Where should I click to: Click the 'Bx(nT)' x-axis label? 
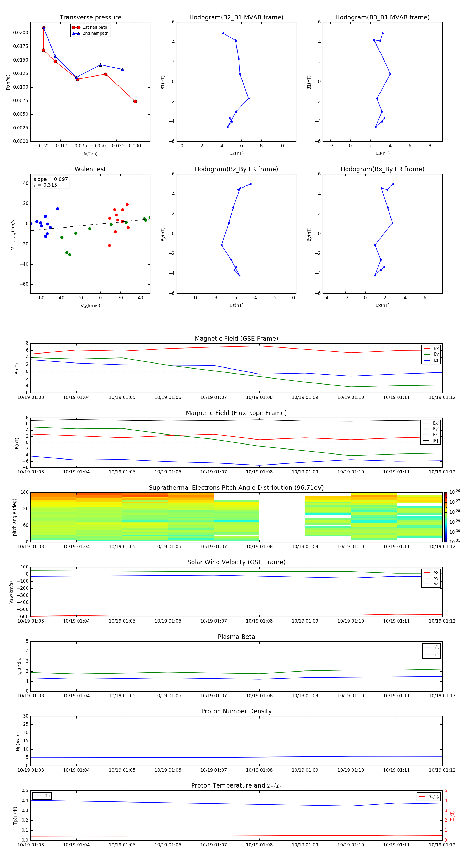click(x=382, y=305)
